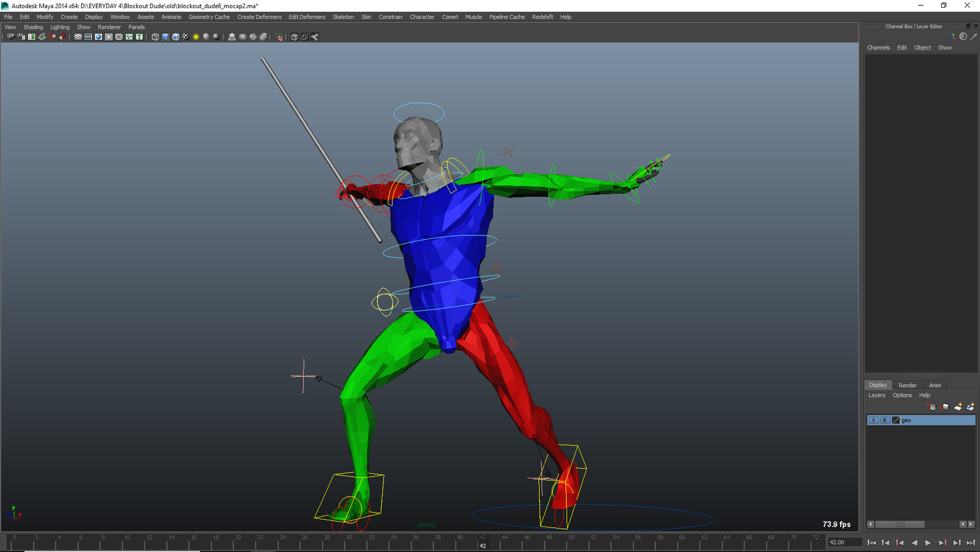
Task: Create a new empty display layer
Action: click(958, 407)
